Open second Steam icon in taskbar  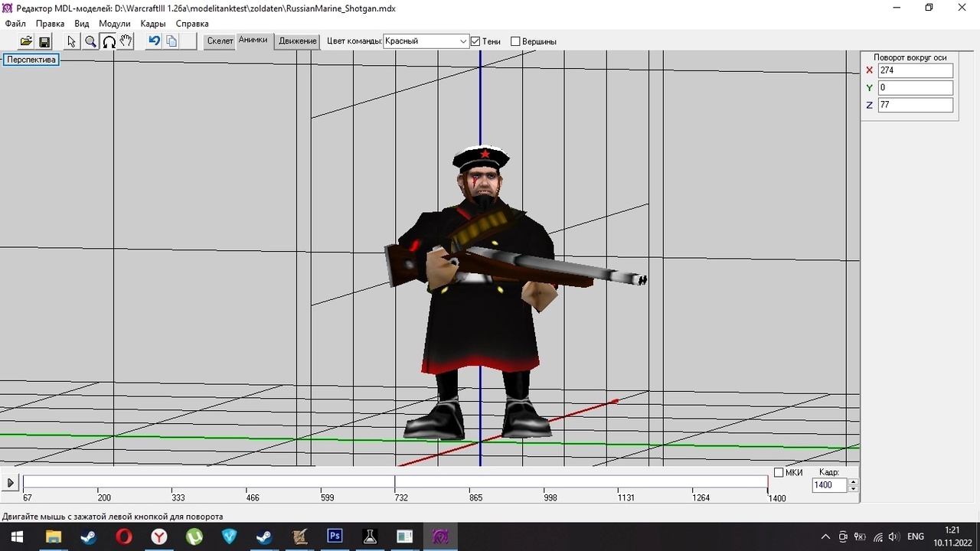point(264,536)
